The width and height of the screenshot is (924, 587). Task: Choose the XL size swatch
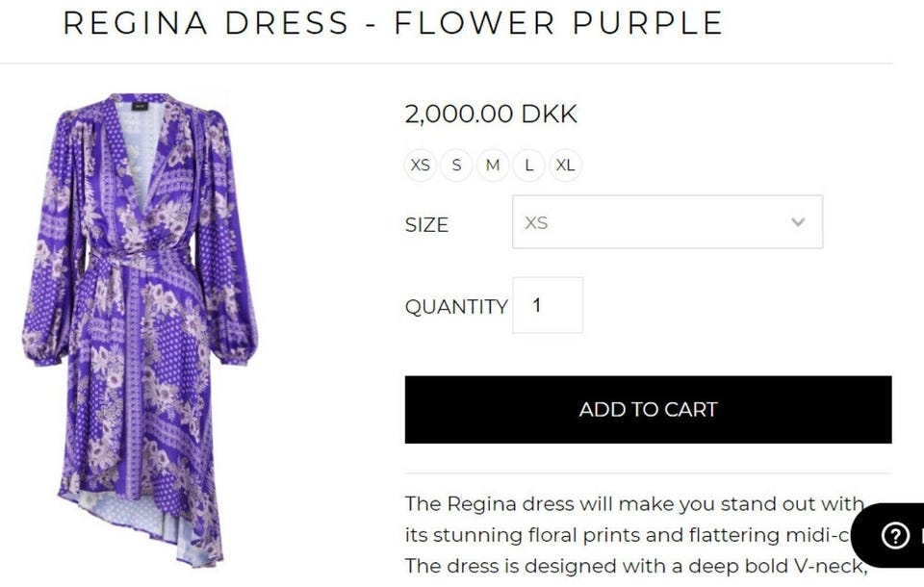[565, 166]
